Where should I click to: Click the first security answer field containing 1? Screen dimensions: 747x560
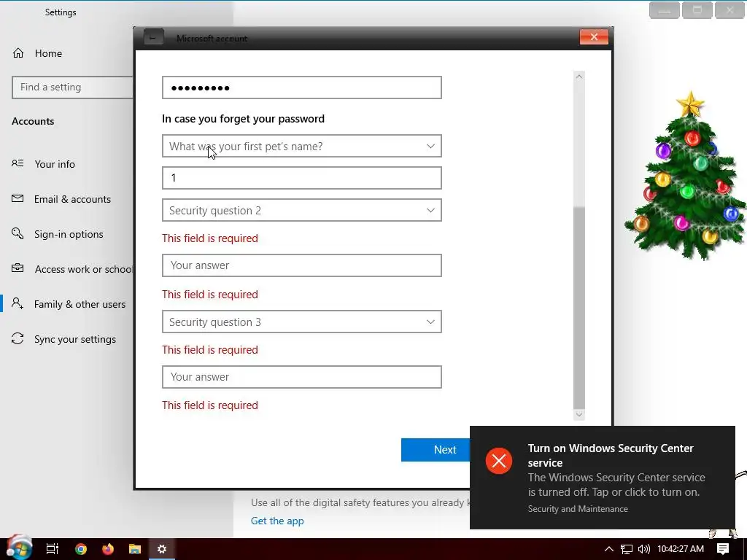pos(301,178)
